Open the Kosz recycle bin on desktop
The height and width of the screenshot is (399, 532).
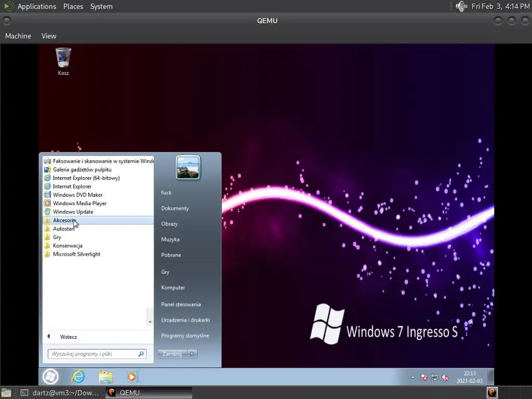[63, 61]
